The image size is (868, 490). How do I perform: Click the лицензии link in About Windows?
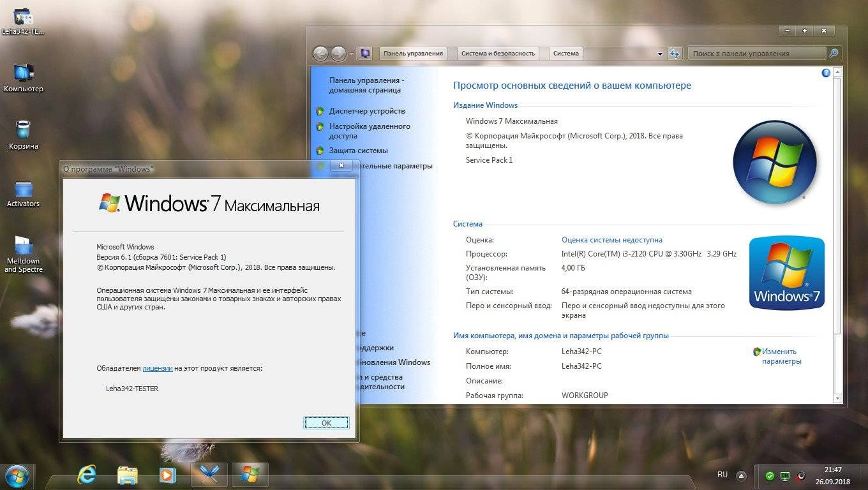[x=157, y=368]
